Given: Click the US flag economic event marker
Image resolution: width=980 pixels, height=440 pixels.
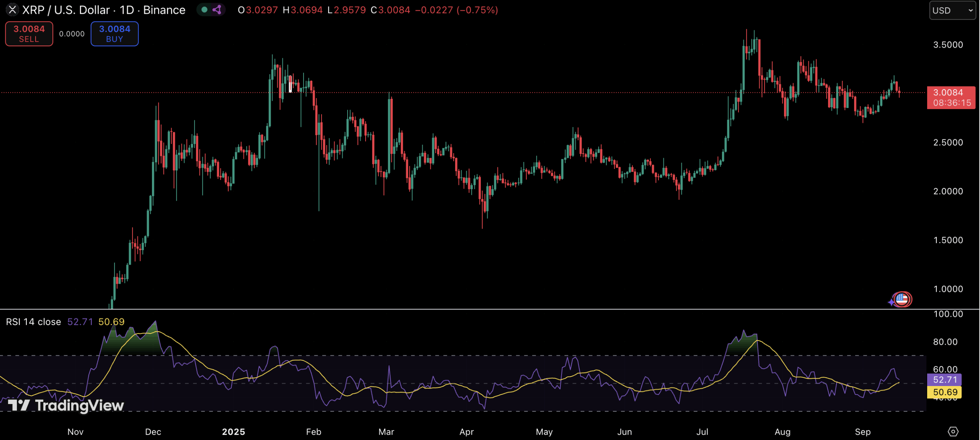Looking at the screenshot, I should pyautogui.click(x=903, y=299).
